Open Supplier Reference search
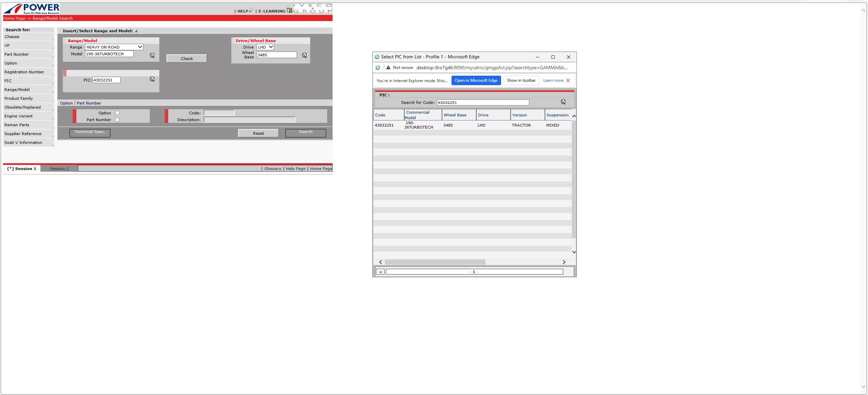This screenshot has height=395, width=868. pyautogui.click(x=29, y=134)
